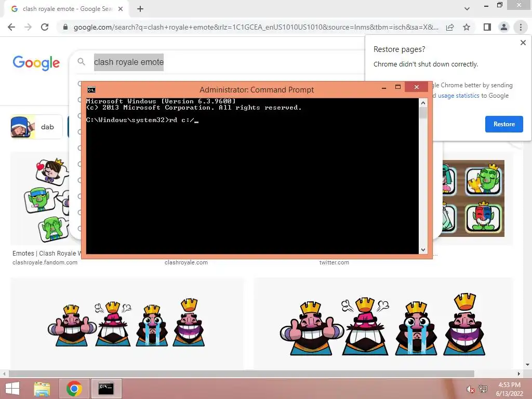Reload the Google search page
Screen dimensions: 532x399
pos(45,27)
